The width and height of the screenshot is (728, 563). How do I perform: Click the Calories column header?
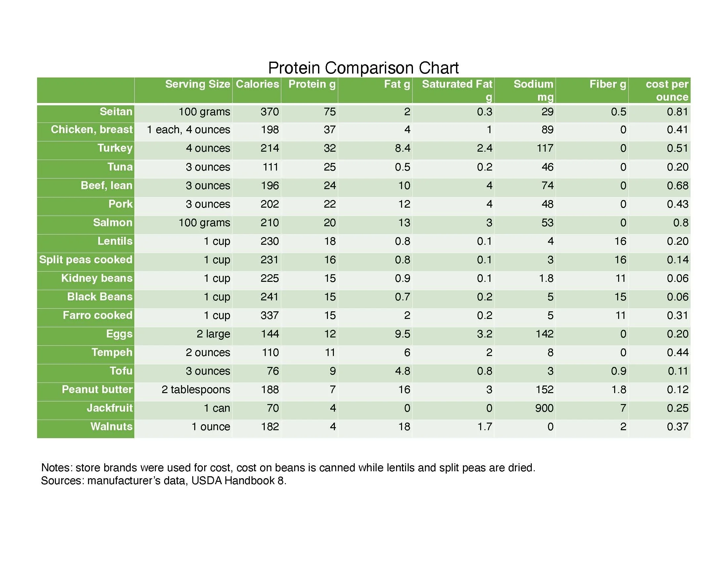257,84
